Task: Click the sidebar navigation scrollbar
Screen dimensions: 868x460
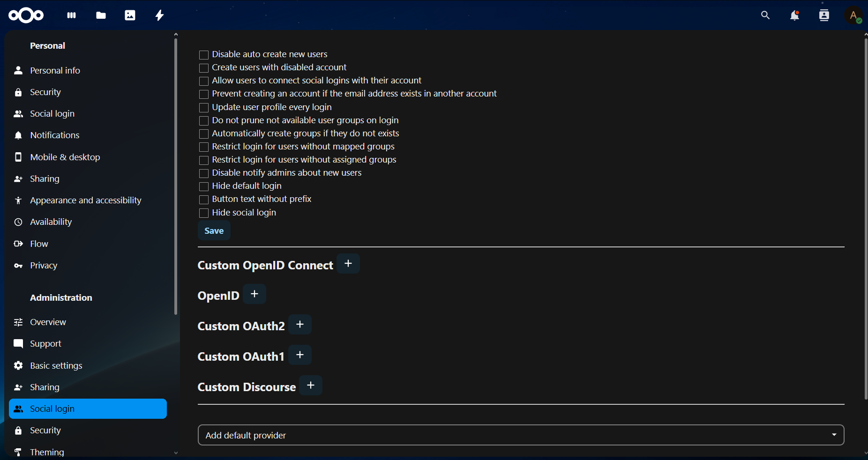Action: pyautogui.click(x=176, y=177)
